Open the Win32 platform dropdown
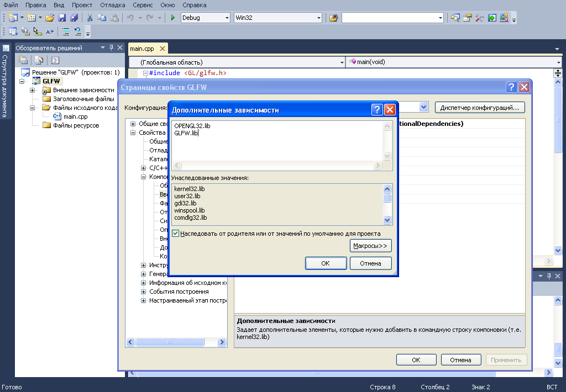 coord(319,18)
